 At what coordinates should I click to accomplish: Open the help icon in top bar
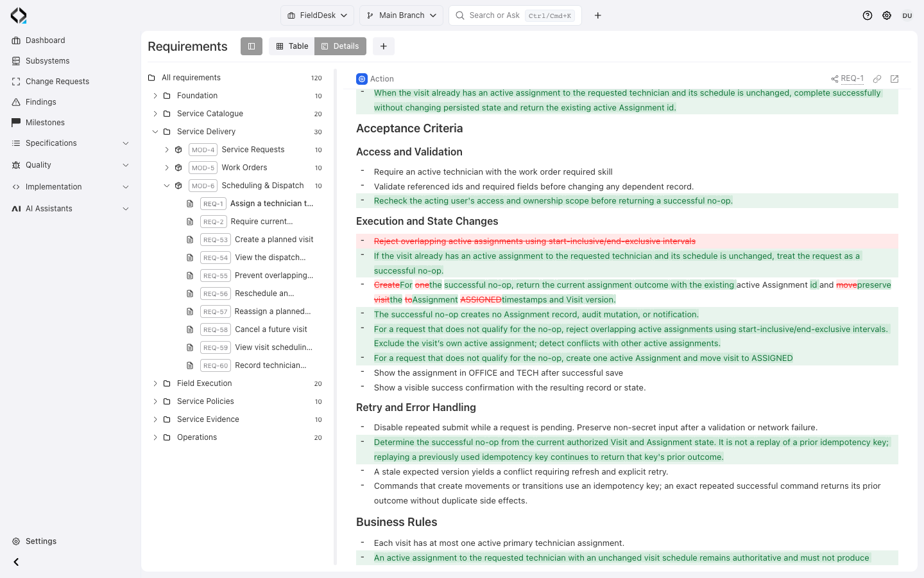868,15
